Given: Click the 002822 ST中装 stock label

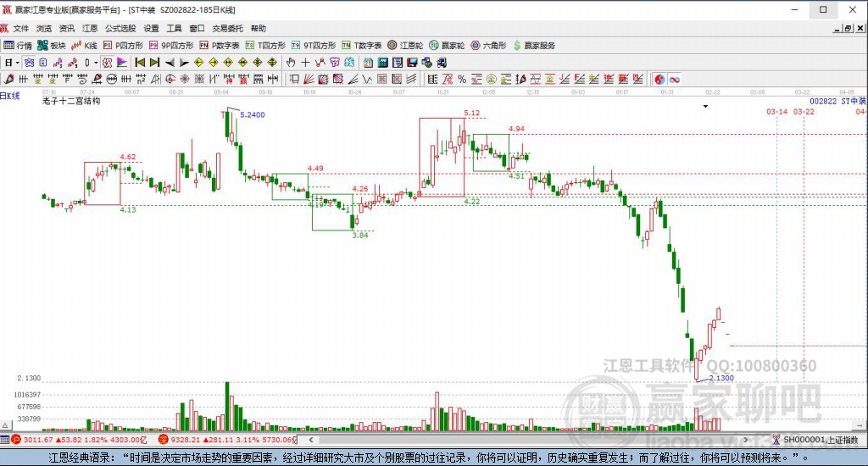Looking at the screenshot, I should click(x=838, y=102).
